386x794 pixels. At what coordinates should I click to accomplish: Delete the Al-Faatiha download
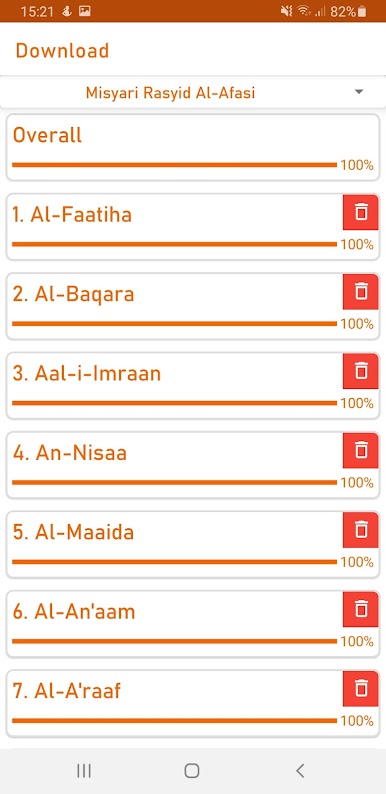click(361, 212)
